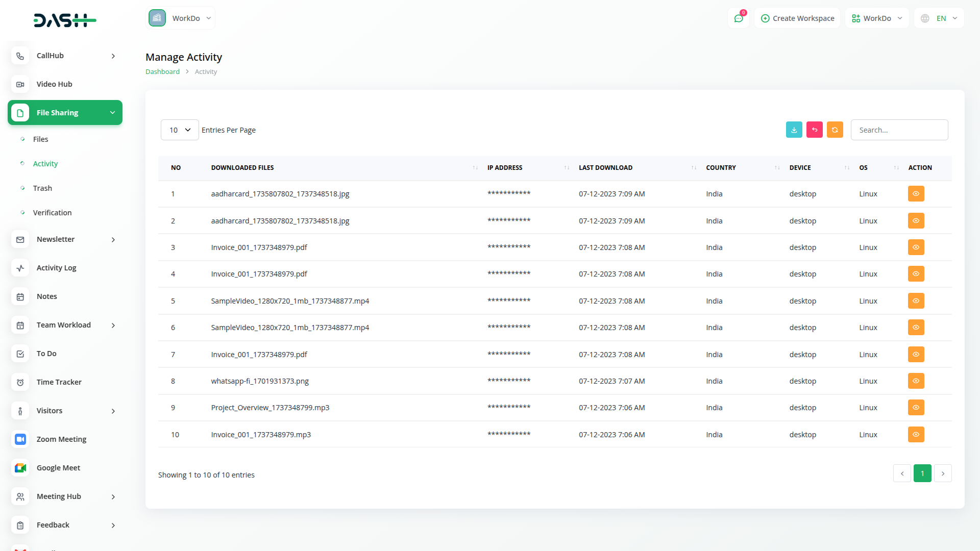
Task: View details of Project_Overview mp3 download
Action: coord(916,408)
